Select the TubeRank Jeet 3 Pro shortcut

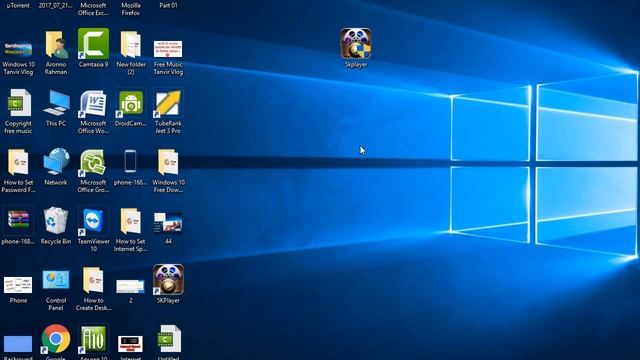pos(168,103)
